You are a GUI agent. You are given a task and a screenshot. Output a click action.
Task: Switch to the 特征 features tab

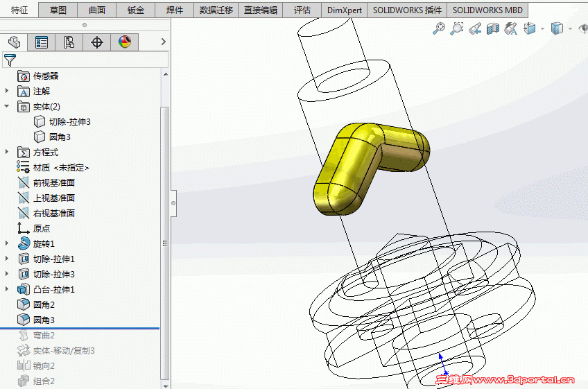[x=19, y=10]
